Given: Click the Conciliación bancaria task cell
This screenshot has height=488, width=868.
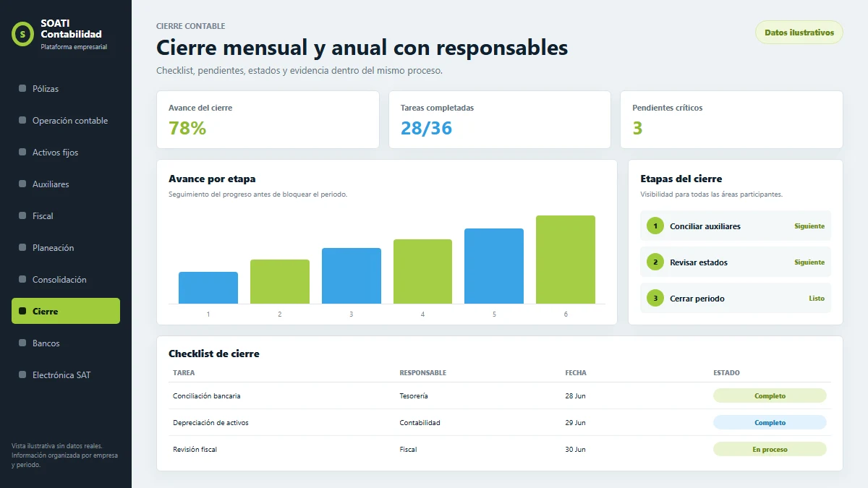Looking at the screenshot, I should pos(207,396).
